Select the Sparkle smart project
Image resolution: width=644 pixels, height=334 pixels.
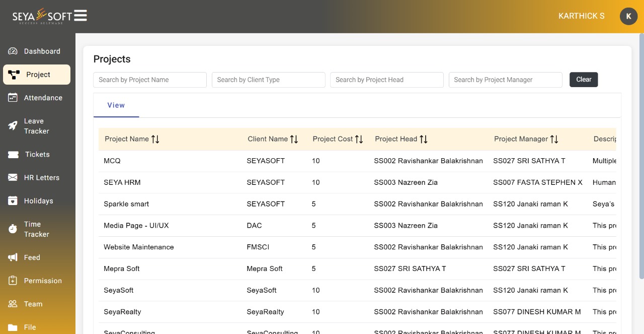coord(126,204)
